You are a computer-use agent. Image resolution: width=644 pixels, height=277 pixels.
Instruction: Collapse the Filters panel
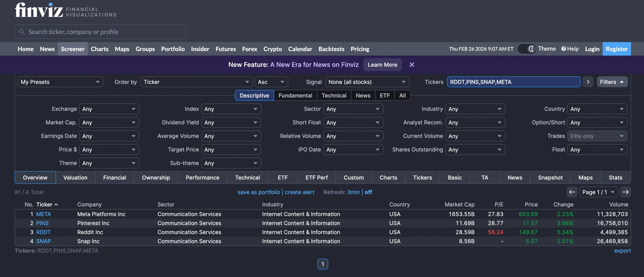coord(612,82)
